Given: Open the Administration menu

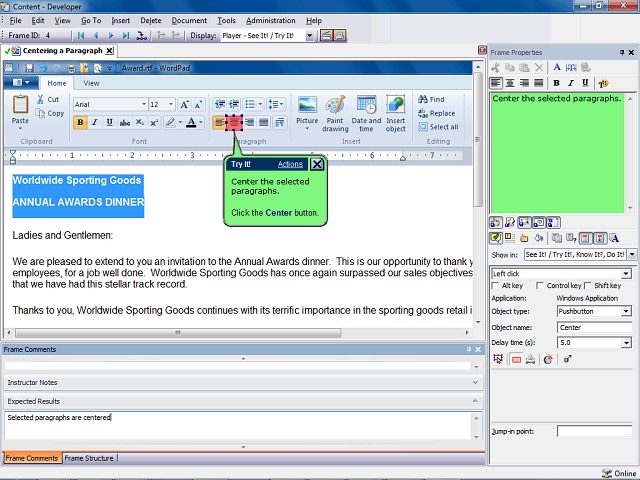Looking at the screenshot, I should [271, 20].
